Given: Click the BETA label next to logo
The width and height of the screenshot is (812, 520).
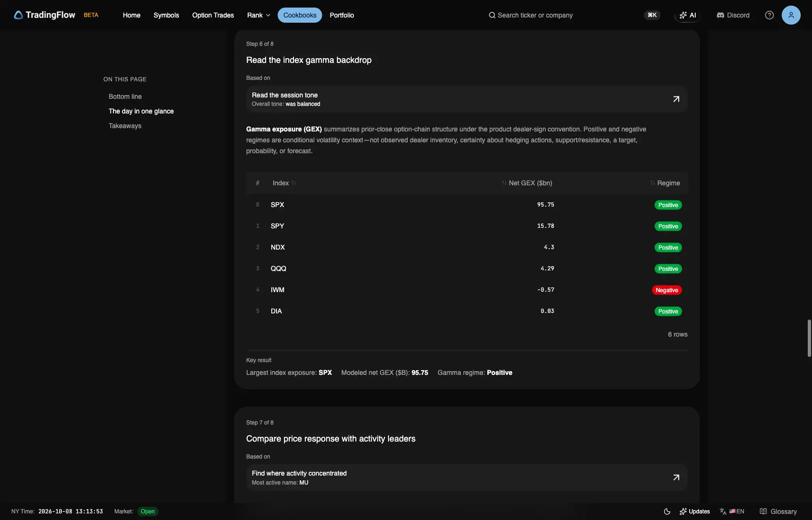Looking at the screenshot, I should (x=91, y=15).
